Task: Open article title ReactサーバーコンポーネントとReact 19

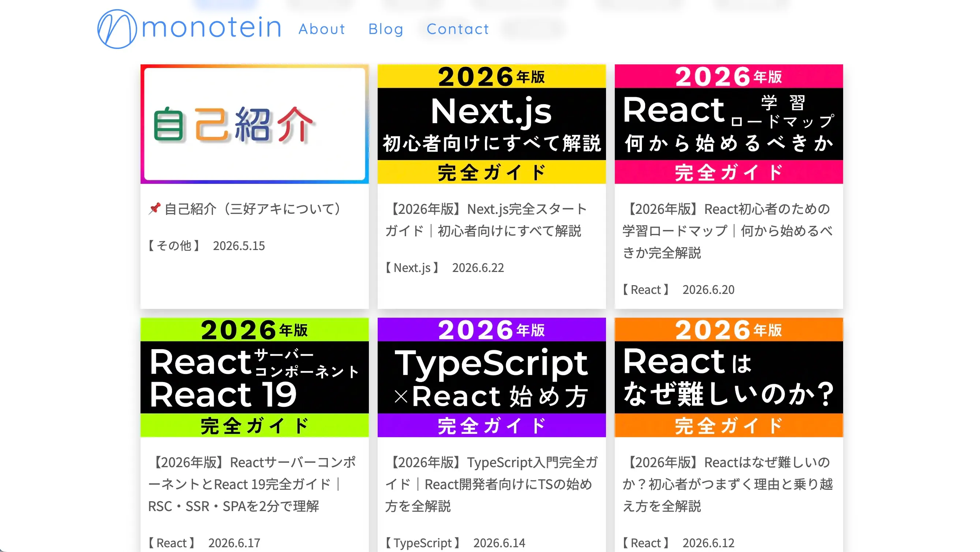Action: [x=252, y=484]
